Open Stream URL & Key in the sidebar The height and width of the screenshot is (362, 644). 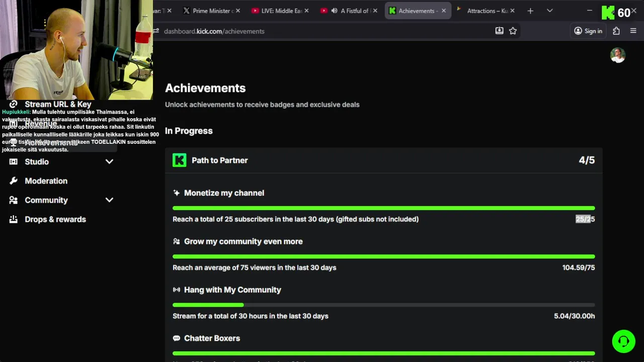[x=58, y=104]
